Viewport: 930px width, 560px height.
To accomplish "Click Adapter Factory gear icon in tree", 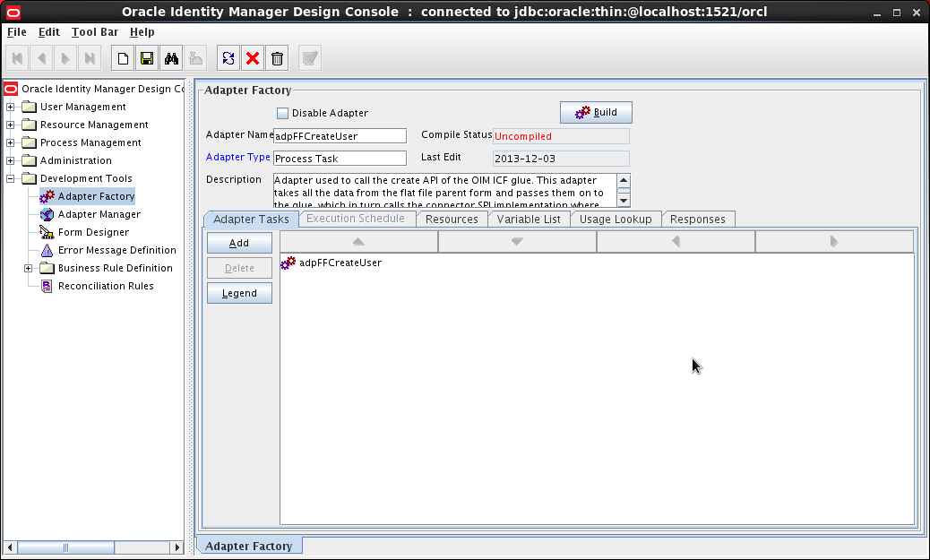I will click(47, 196).
